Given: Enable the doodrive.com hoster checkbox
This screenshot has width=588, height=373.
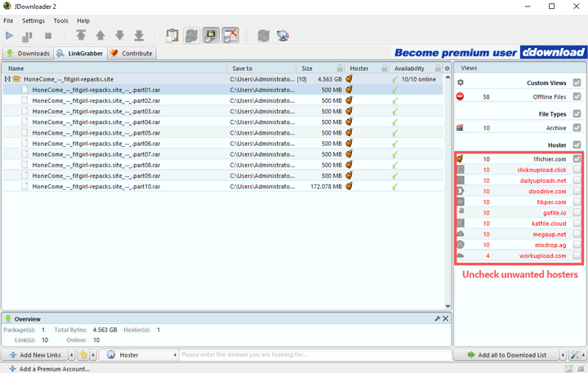Looking at the screenshot, I should tap(577, 191).
